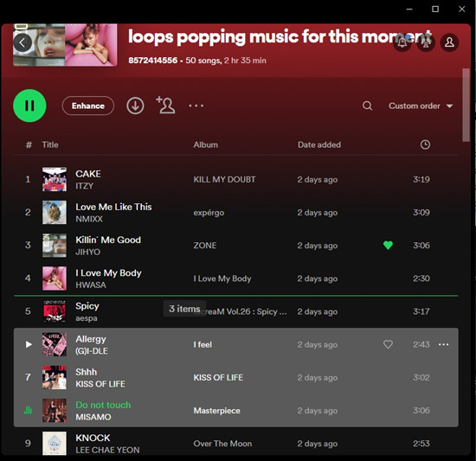Open the user profile icon
The width and height of the screenshot is (476, 461).
point(449,42)
